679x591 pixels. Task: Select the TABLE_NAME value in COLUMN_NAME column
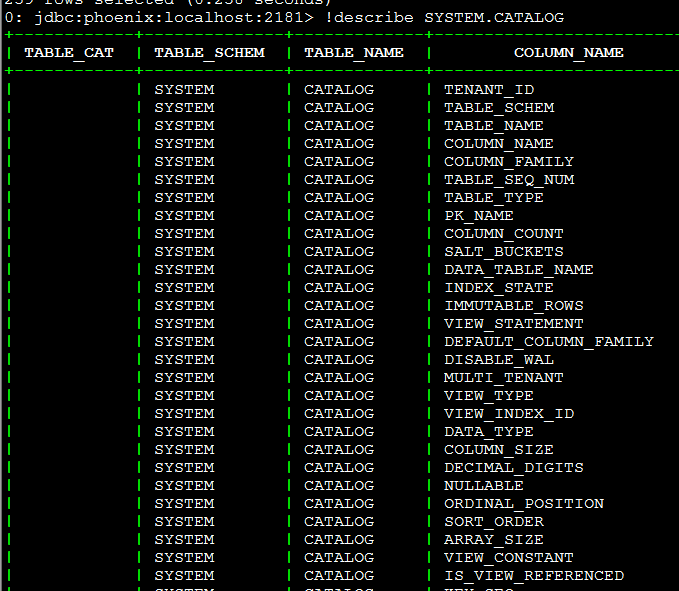click(x=494, y=126)
